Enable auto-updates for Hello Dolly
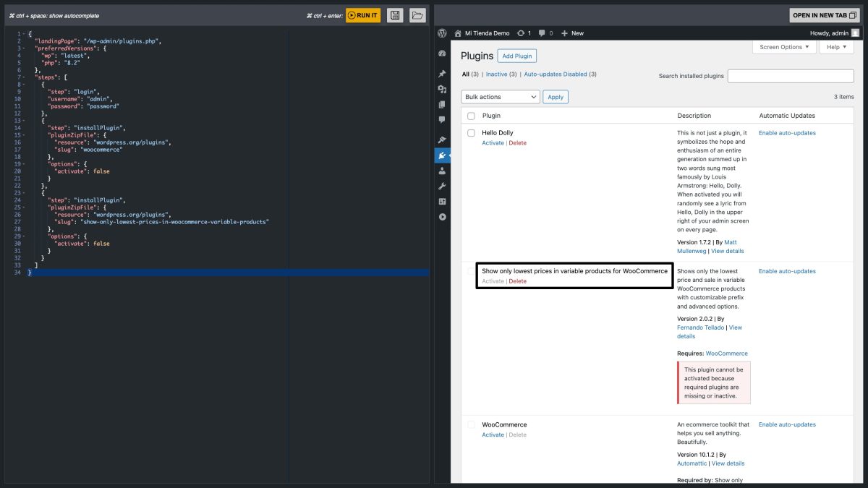This screenshot has height=488, width=868. [786, 132]
